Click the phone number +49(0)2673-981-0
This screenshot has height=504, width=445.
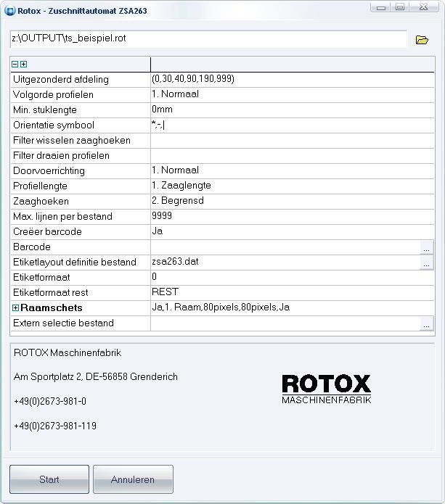click(50, 401)
